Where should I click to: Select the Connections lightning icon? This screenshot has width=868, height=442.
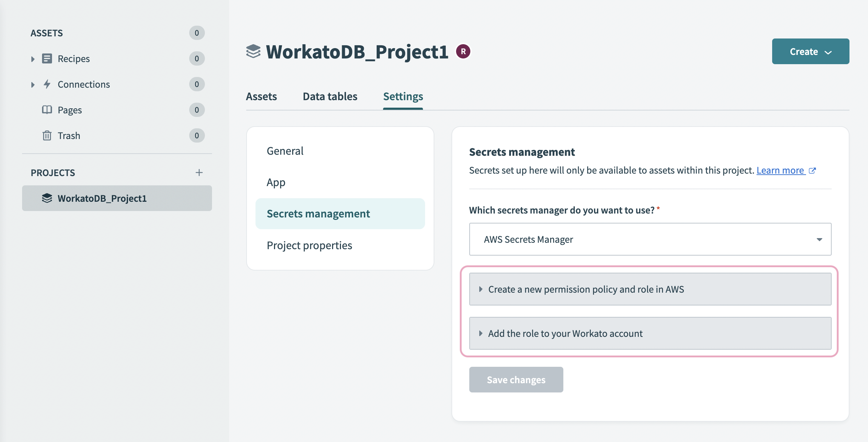point(47,84)
